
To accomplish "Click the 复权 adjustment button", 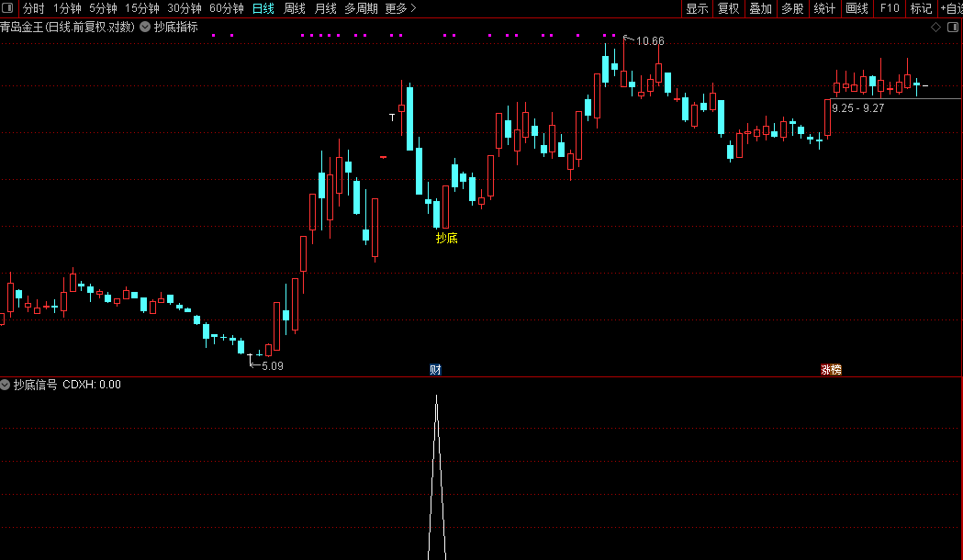I will (x=728, y=8).
